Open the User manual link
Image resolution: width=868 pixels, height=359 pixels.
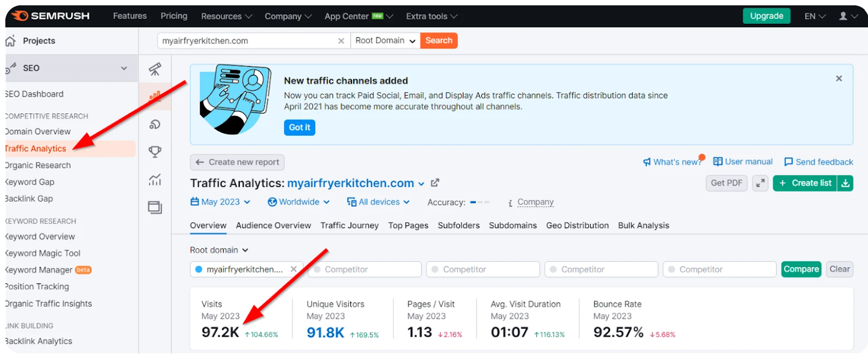click(x=743, y=162)
